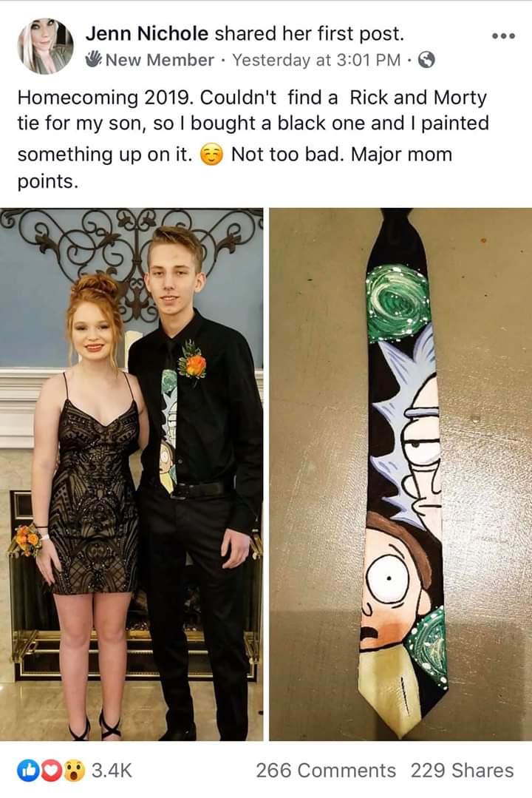Click the smiling emoji in post text
The image size is (532, 798).
tap(211, 155)
